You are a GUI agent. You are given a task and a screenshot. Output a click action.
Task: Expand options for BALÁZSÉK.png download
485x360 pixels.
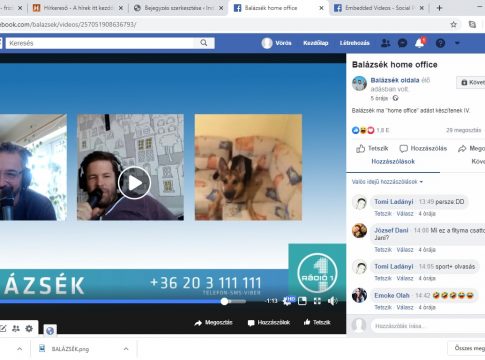[126, 349]
